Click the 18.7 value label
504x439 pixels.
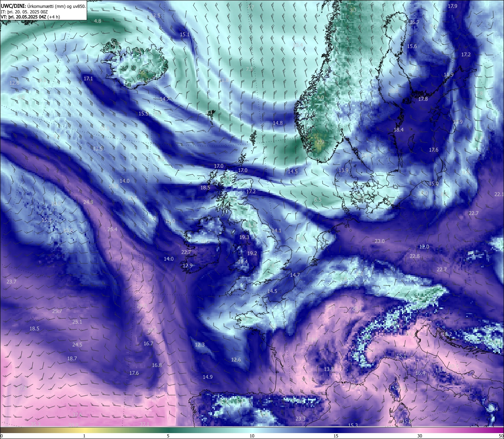(72, 358)
